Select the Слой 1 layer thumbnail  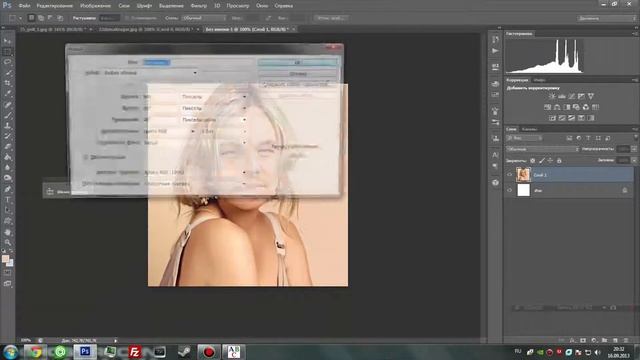523,175
